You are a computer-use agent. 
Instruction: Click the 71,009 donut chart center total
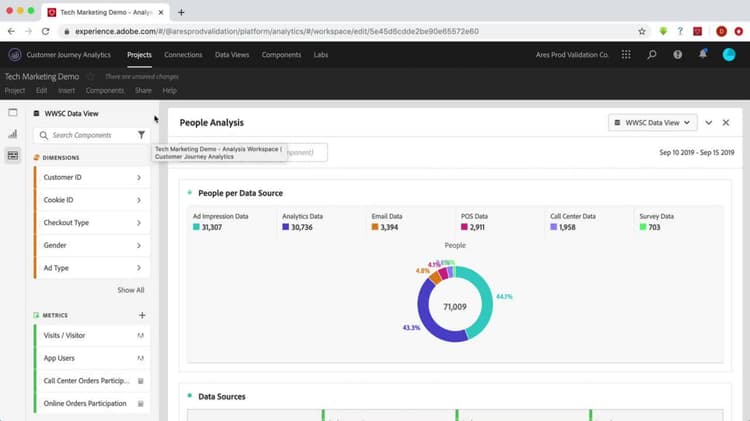point(455,307)
